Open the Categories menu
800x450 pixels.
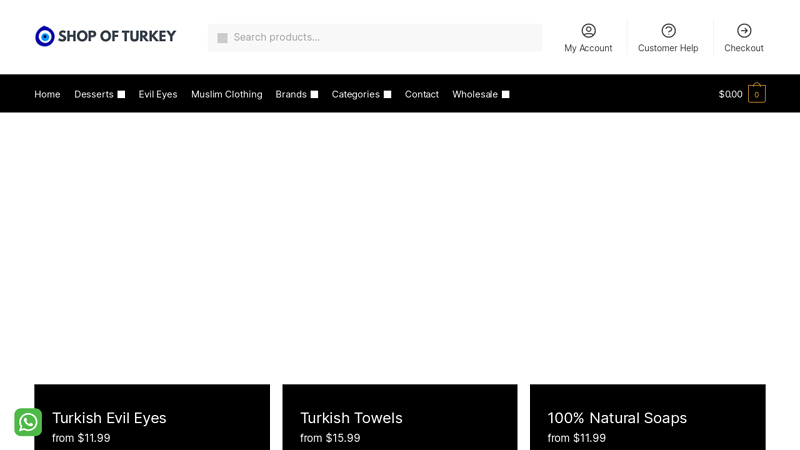(356, 94)
